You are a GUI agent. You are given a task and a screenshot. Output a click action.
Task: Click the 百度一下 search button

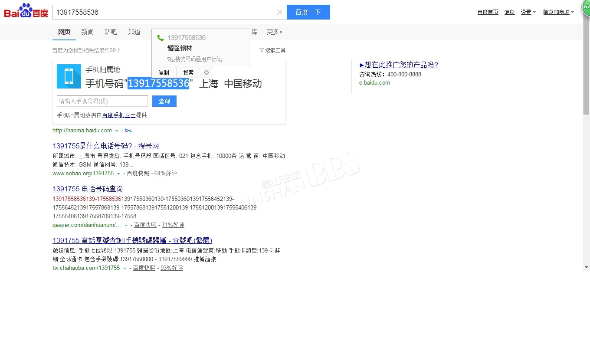coord(308,12)
